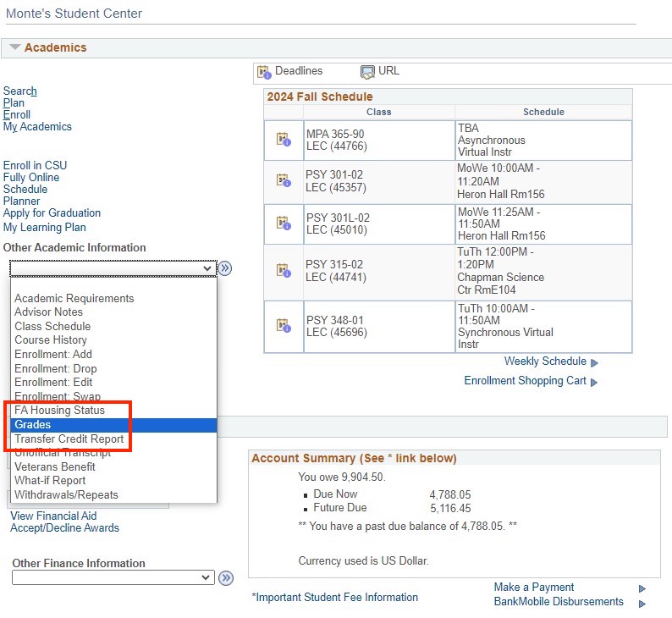Go to Enrollment Shopping Cart
Viewport: 672px width, 618px height.
pyautogui.click(x=525, y=381)
